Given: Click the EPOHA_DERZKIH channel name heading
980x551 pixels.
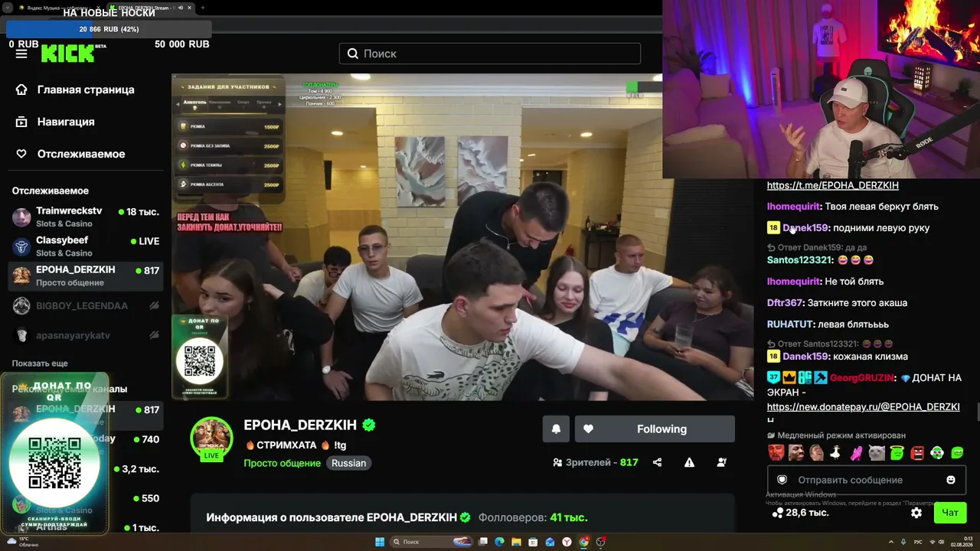Looking at the screenshot, I should coord(300,425).
